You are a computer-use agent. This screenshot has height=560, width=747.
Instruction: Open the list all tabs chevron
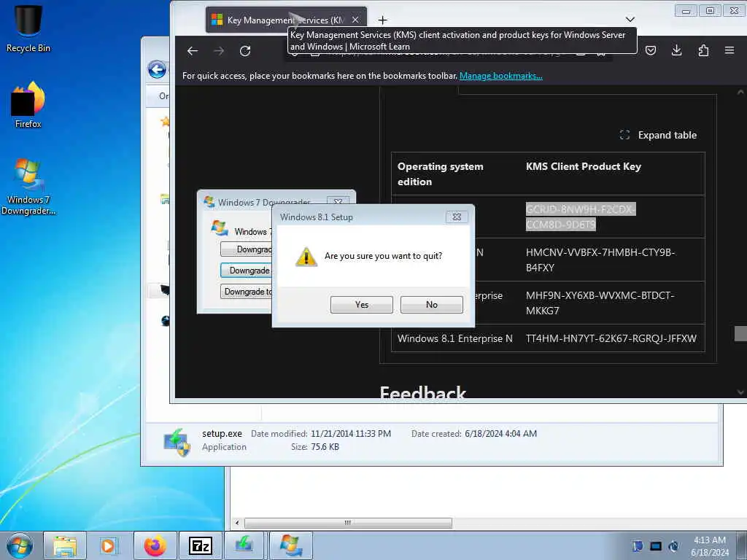630,20
